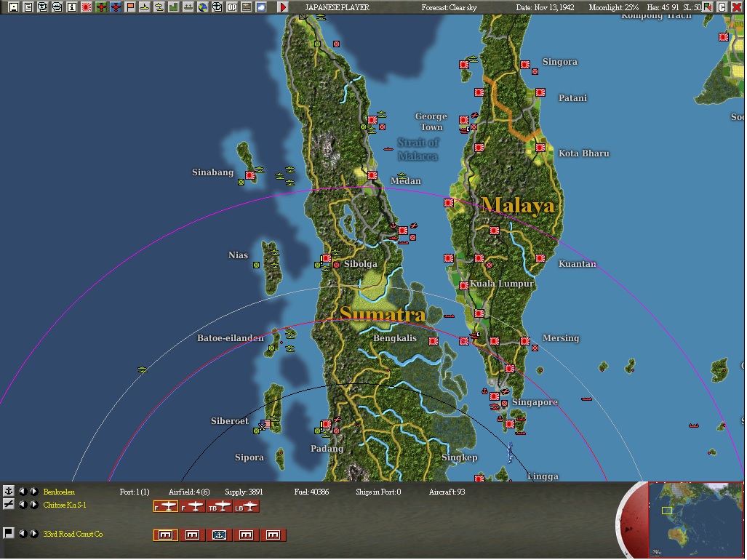Click the ships-in-port green toolbar icon
Screen dimensions: 747x560
[x=188, y=7]
